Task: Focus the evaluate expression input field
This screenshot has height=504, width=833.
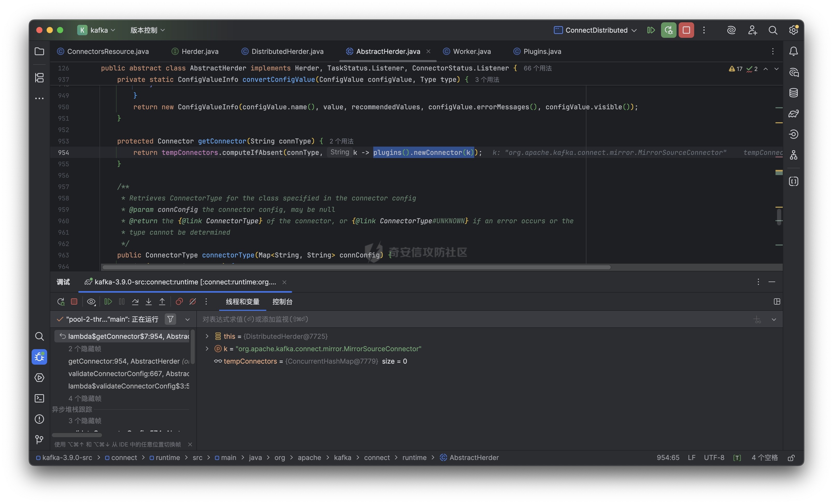Action: [473, 319]
